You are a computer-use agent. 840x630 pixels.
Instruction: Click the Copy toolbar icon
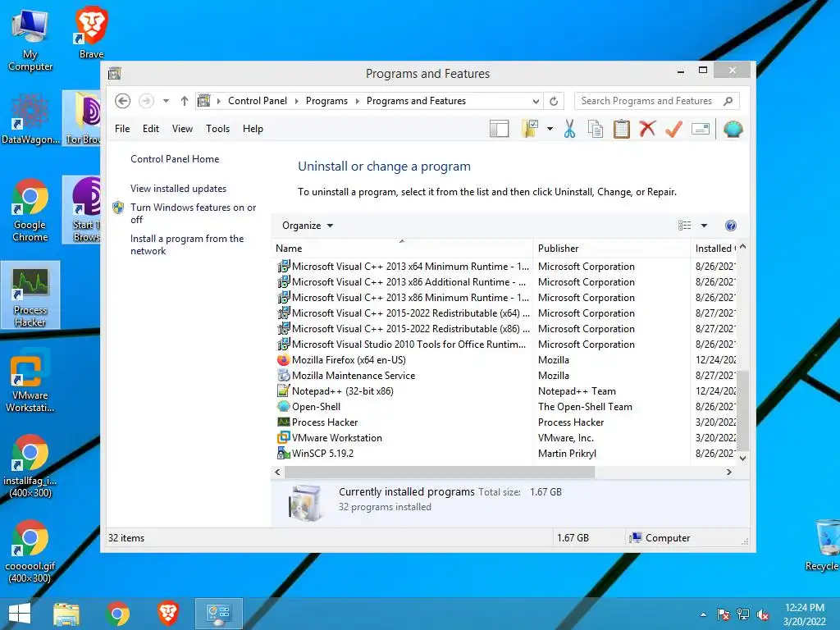tap(596, 129)
